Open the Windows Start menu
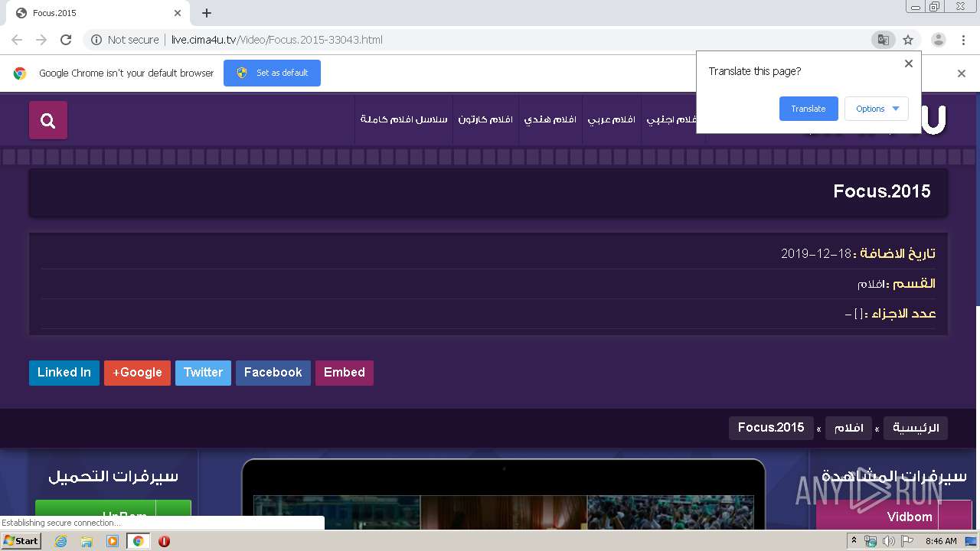 [21, 541]
